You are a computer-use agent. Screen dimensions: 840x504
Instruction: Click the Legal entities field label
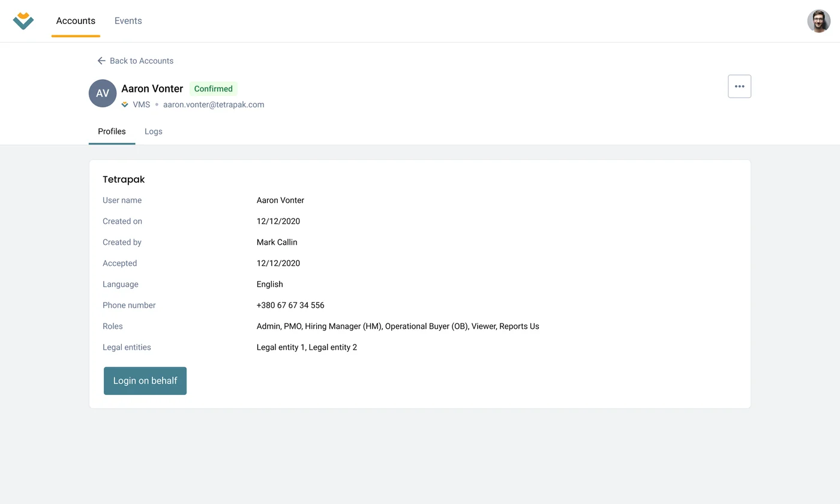tap(127, 347)
